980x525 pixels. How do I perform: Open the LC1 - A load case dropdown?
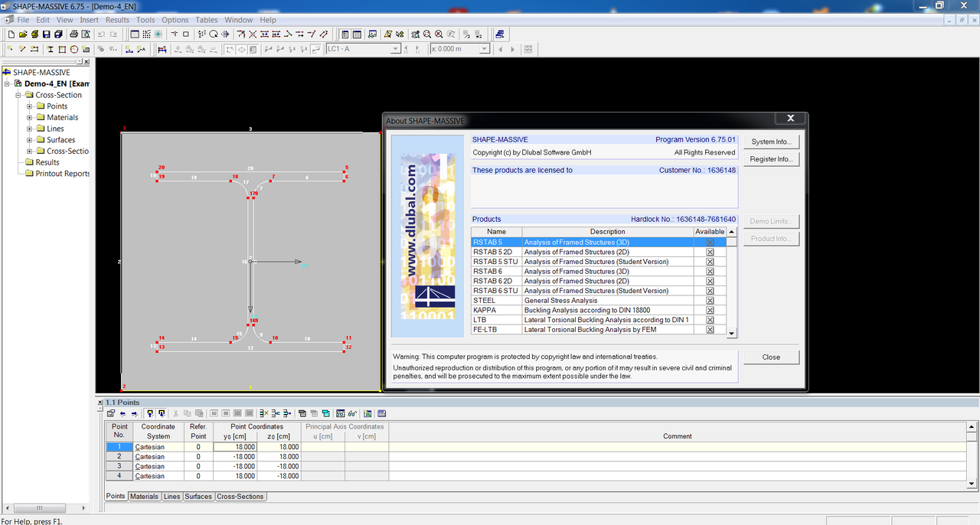tap(395, 49)
